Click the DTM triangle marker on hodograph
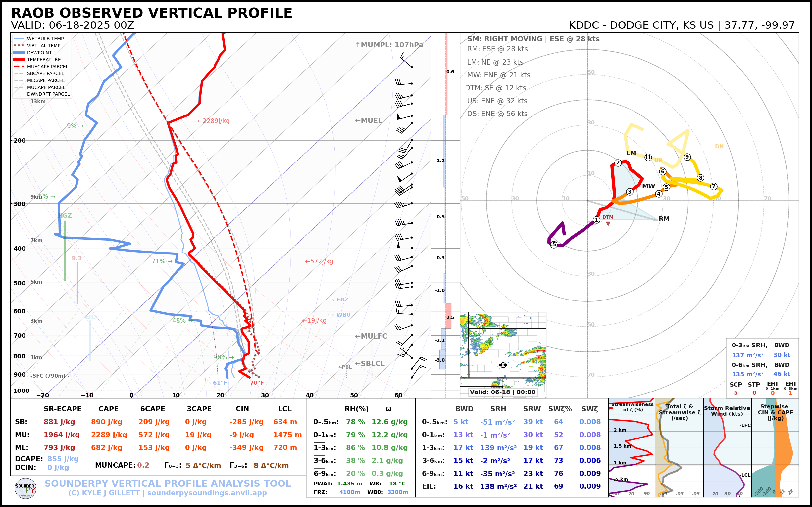The width and height of the screenshot is (812, 507). tap(608, 224)
